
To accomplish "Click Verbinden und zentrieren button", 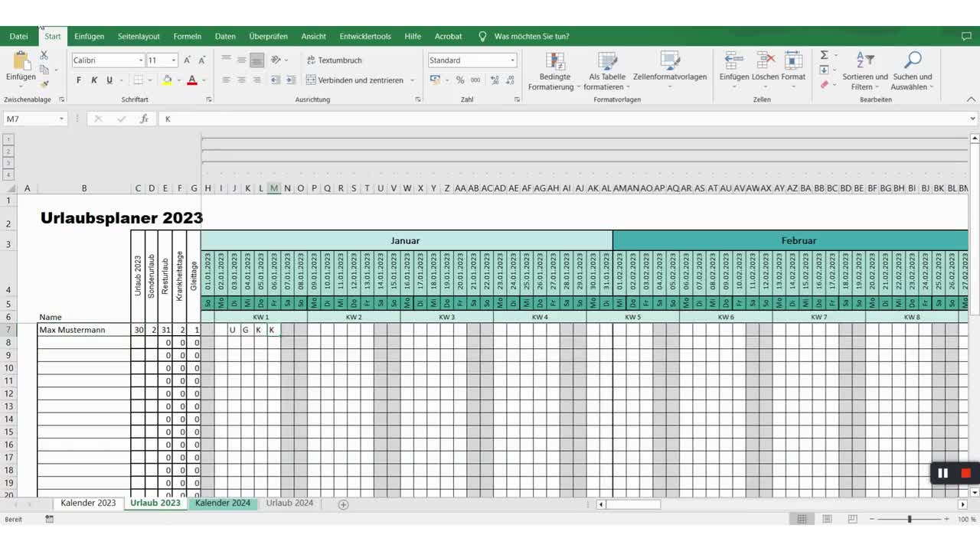I will tap(354, 80).
